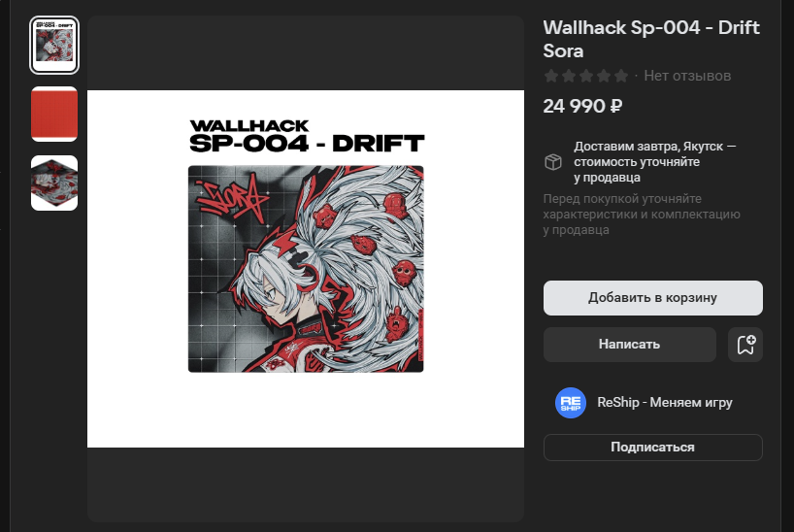Click the third rating star
Viewport: 794px width, 532px height.
pos(586,76)
